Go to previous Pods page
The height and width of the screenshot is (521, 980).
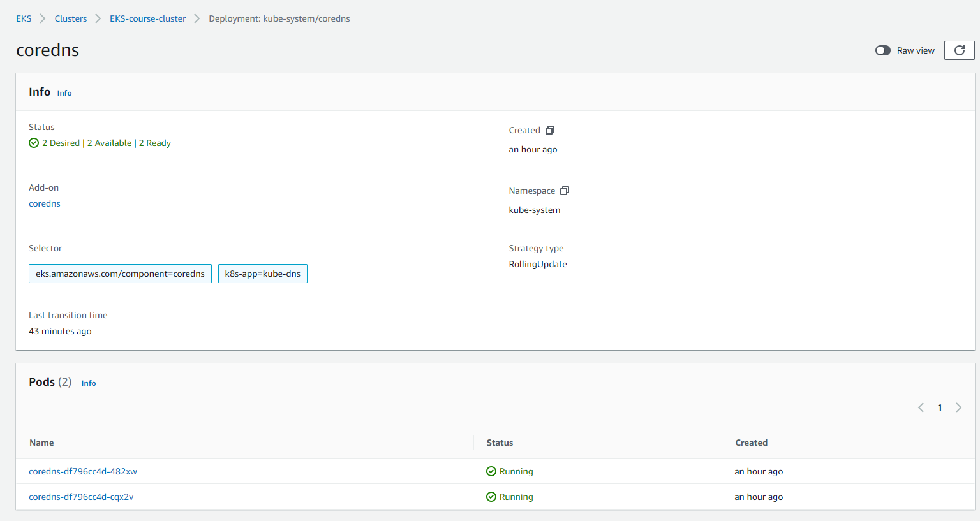click(921, 407)
